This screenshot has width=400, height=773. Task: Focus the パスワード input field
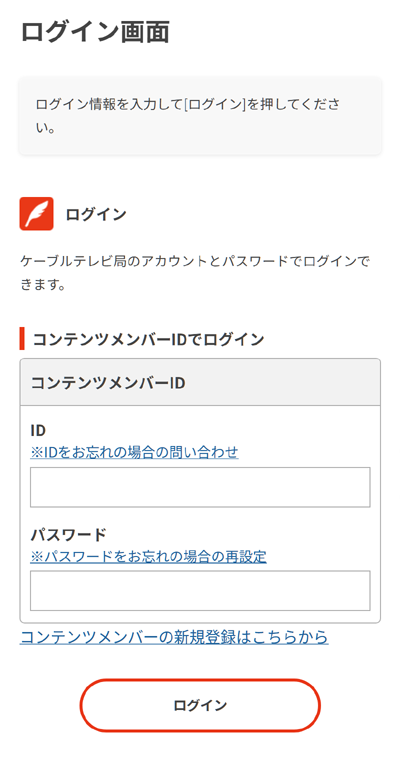200,591
